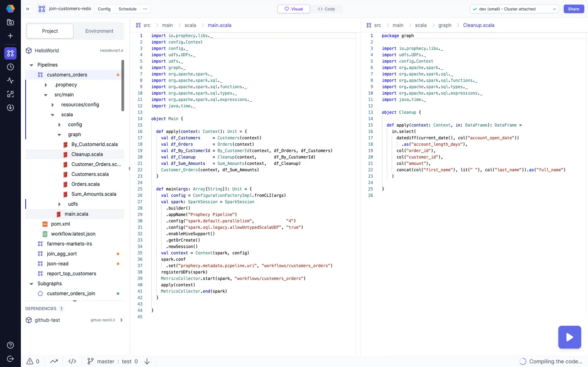Expand the collapsed sidebar with double chevron
The image size is (588, 367).
click(x=28, y=9)
